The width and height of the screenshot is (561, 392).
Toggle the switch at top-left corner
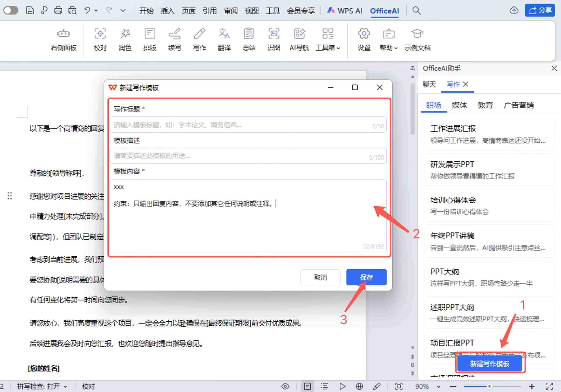(11, 11)
